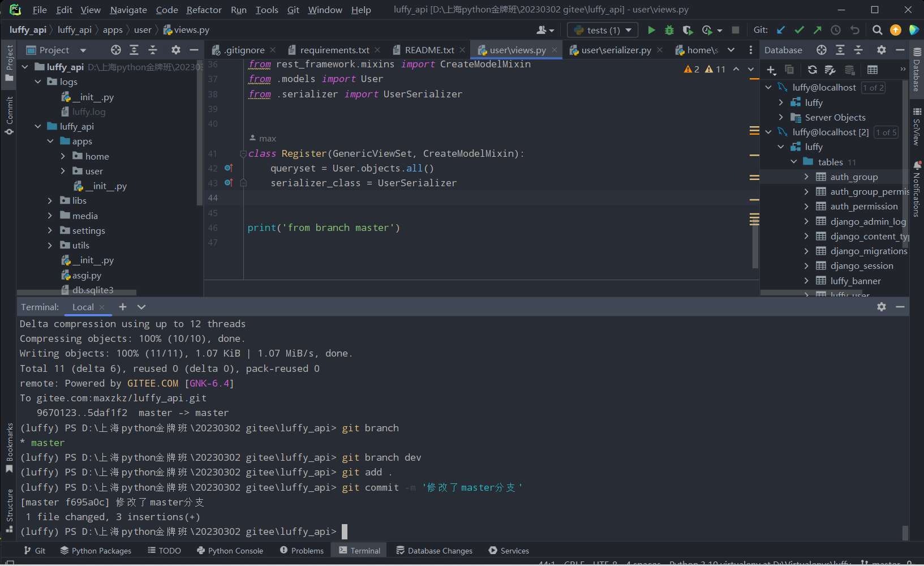
Task: Open Git tool window
Action: point(35,551)
